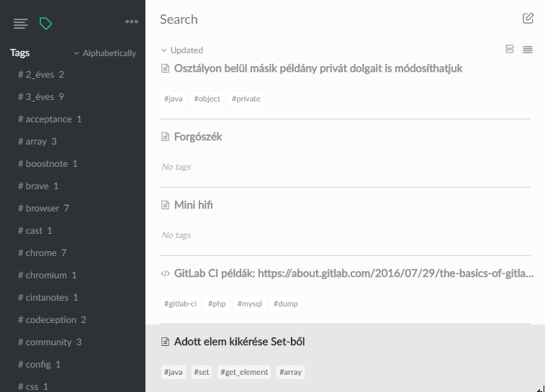This screenshot has width=545, height=392.
Task: Switch to the expanded list layout icon
Action: 510,50
